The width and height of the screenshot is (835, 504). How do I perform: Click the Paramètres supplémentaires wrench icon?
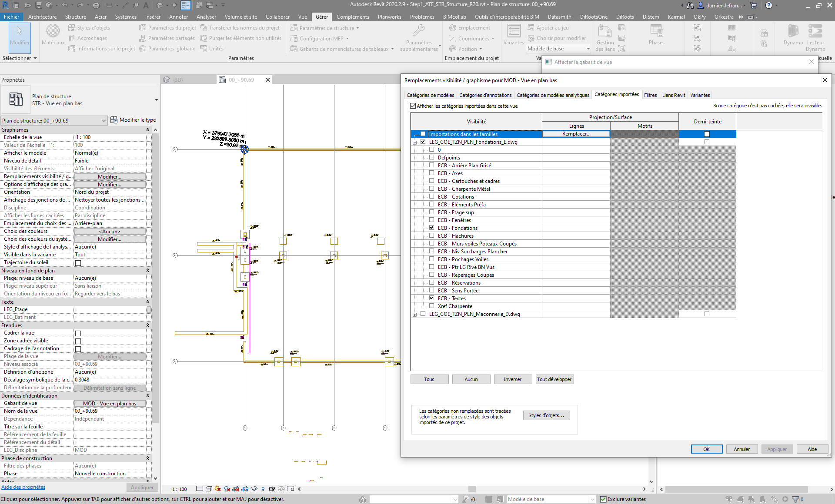[418, 31]
